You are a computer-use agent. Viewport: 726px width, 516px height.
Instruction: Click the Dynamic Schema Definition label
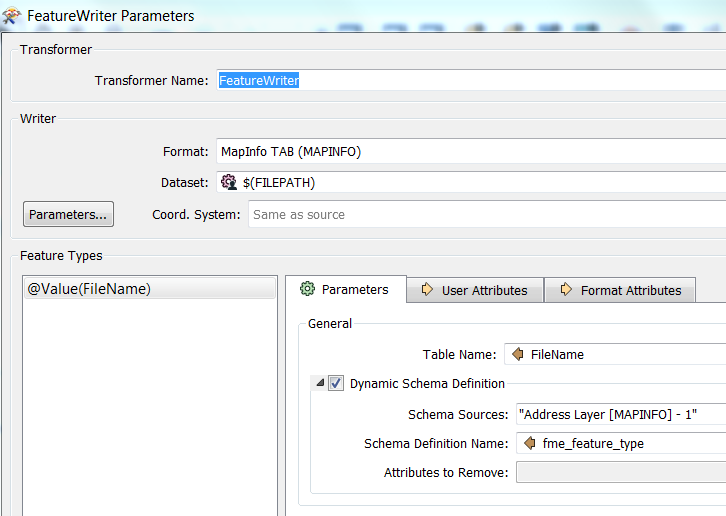coord(427,384)
